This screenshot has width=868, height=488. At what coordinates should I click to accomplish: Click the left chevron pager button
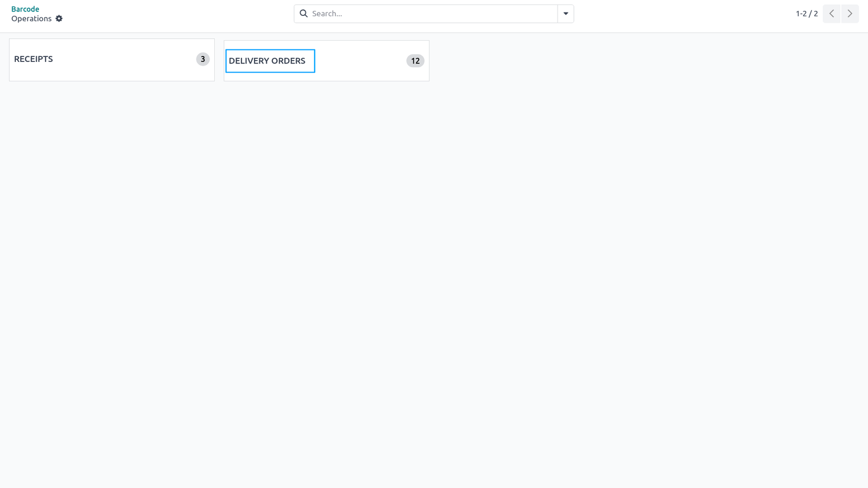pos(832,14)
